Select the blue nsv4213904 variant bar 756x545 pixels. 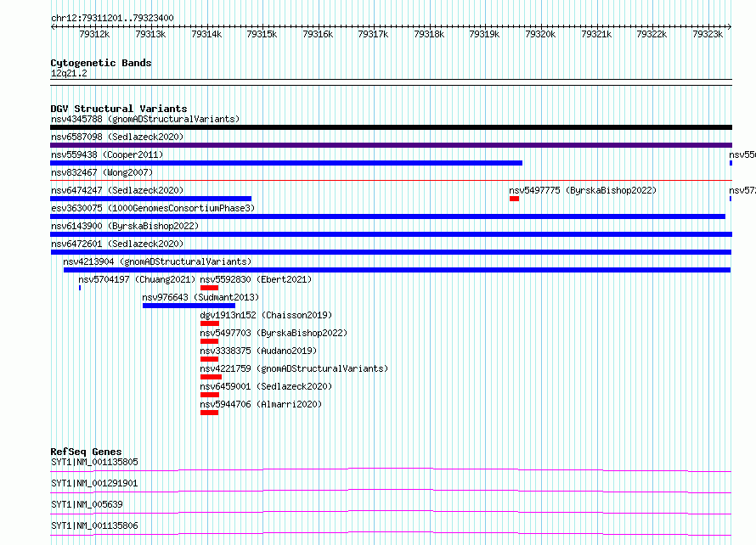[x=398, y=270]
